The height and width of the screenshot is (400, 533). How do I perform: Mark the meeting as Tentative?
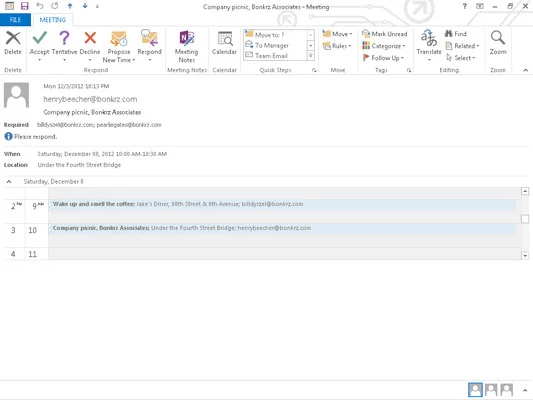coord(64,45)
